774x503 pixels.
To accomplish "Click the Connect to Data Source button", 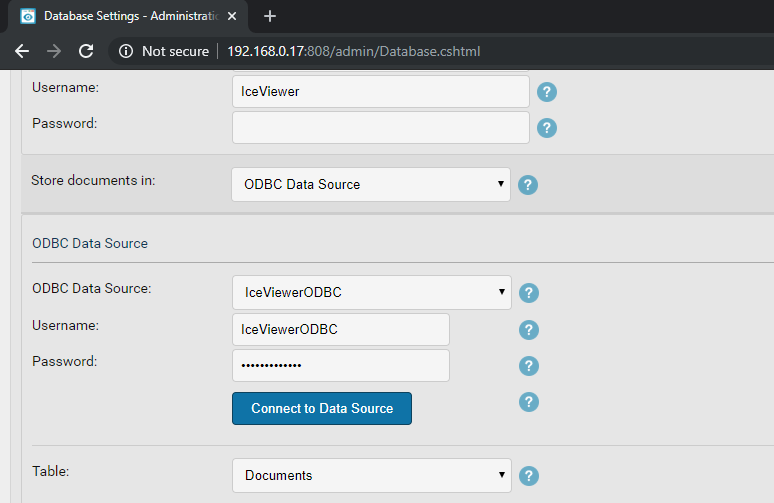I will coord(322,408).
